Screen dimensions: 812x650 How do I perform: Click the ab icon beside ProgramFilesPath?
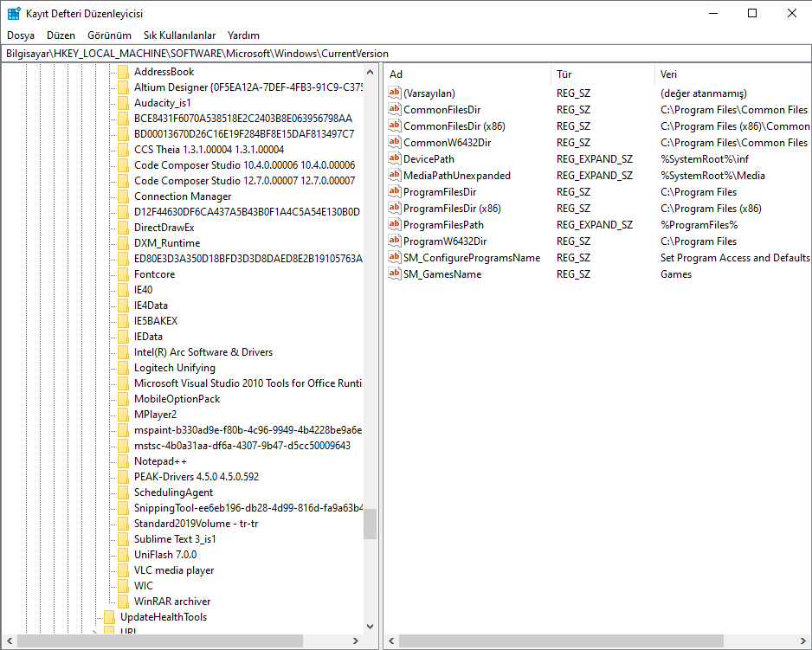(x=395, y=224)
